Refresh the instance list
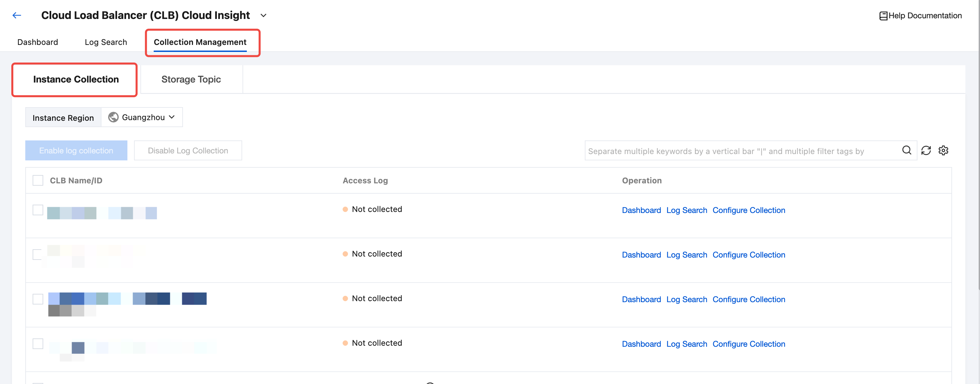Screen dimensions: 980x384 coord(926,150)
